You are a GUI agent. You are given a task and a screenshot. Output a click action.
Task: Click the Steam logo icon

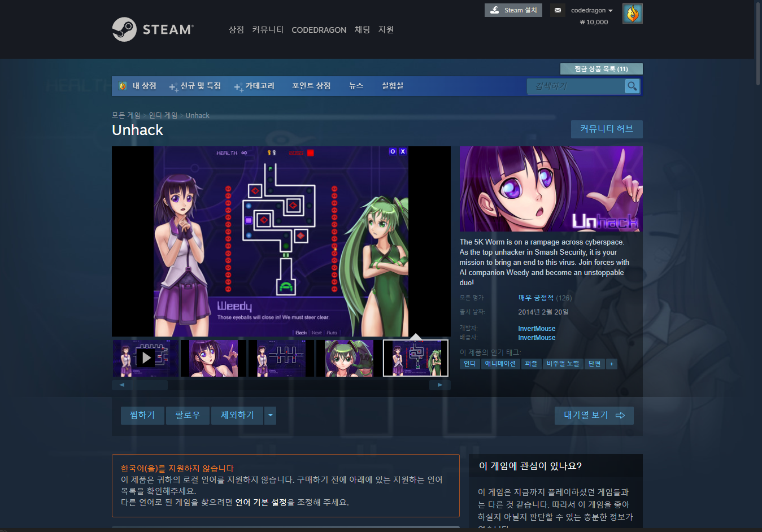click(x=124, y=29)
